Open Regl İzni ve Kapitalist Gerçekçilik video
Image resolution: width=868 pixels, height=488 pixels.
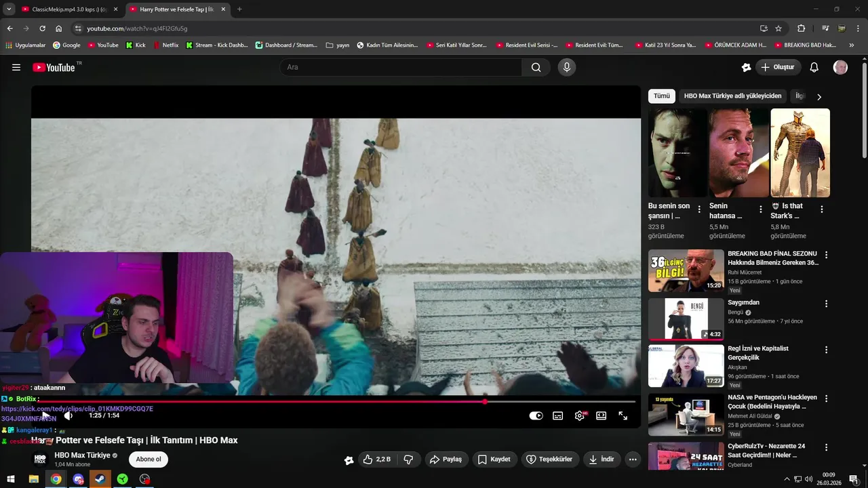coord(686,367)
